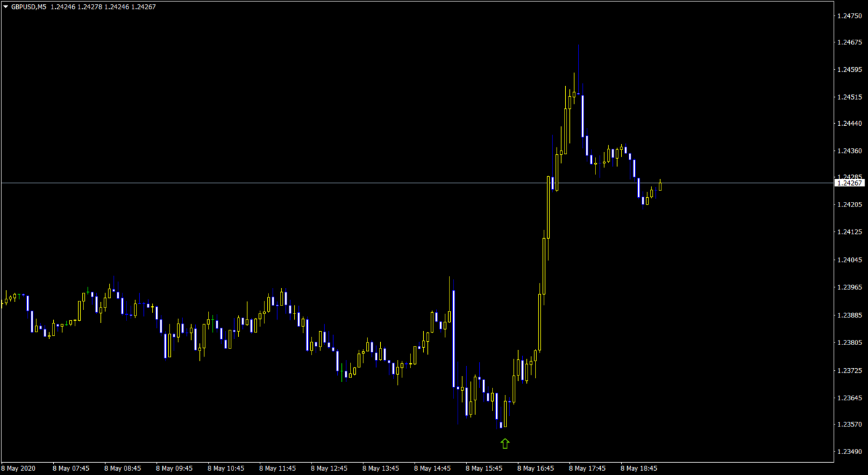Click price axis label 1.23570
868x475 pixels.
pos(848,424)
